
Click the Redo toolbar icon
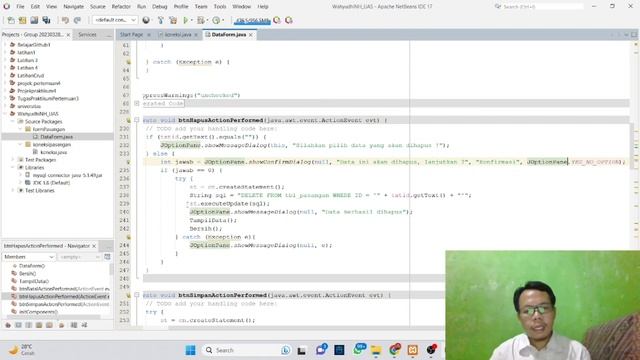point(77,20)
